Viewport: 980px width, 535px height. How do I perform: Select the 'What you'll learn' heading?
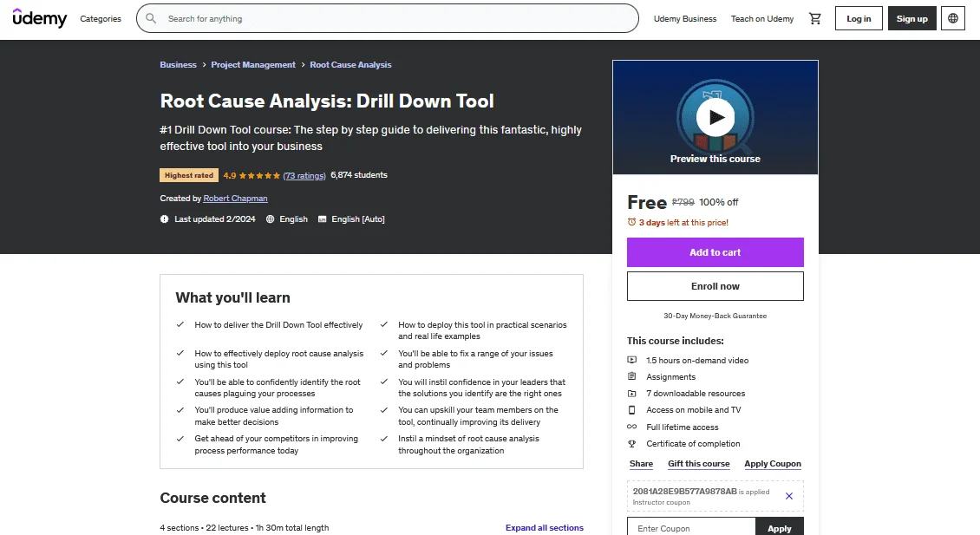pos(232,297)
